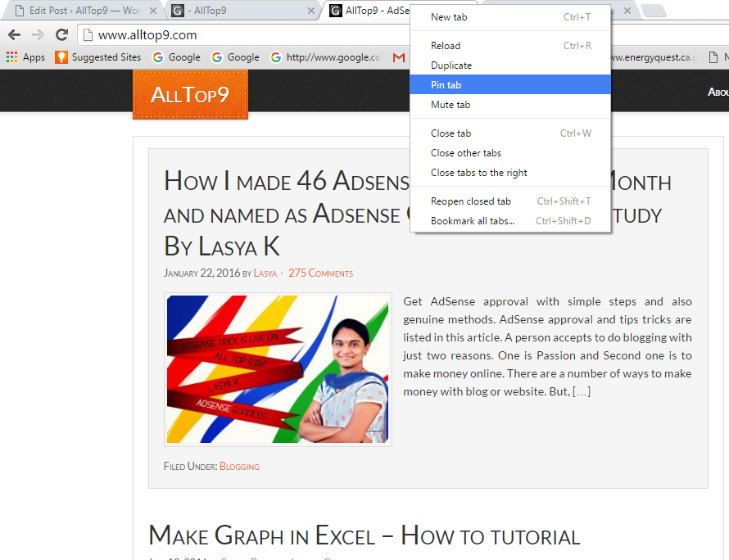Viewport: 729px width, 560px height.
Task: Click the January 22, 2016 post date
Action: point(201,273)
